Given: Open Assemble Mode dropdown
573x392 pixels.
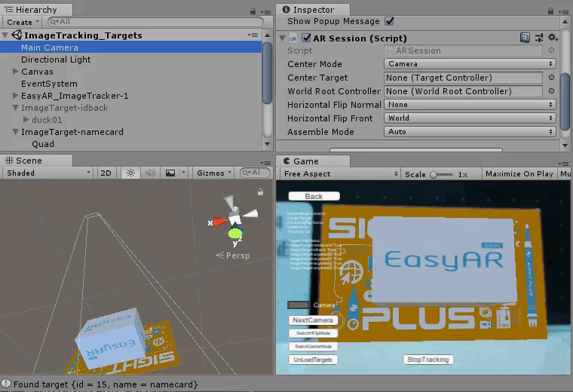Looking at the screenshot, I should [470, 131].
